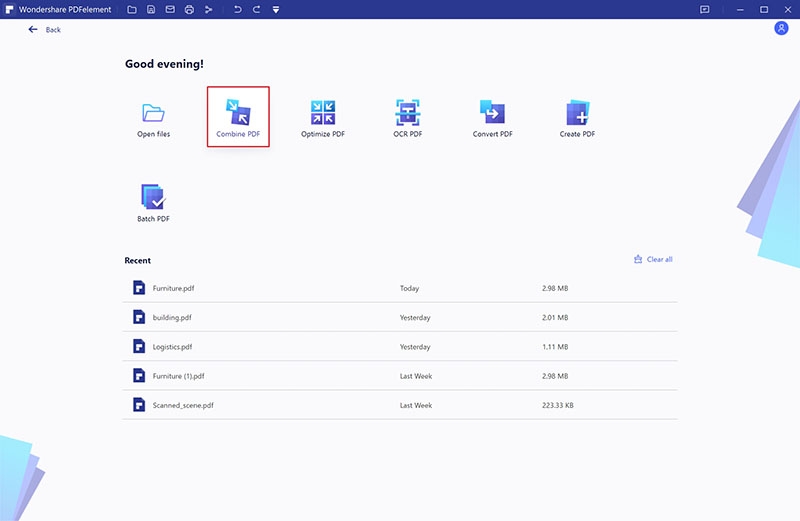Viewport: 800px width, 521px height.
Task: Open the feedback message icon
Action: tap(705, 9)
